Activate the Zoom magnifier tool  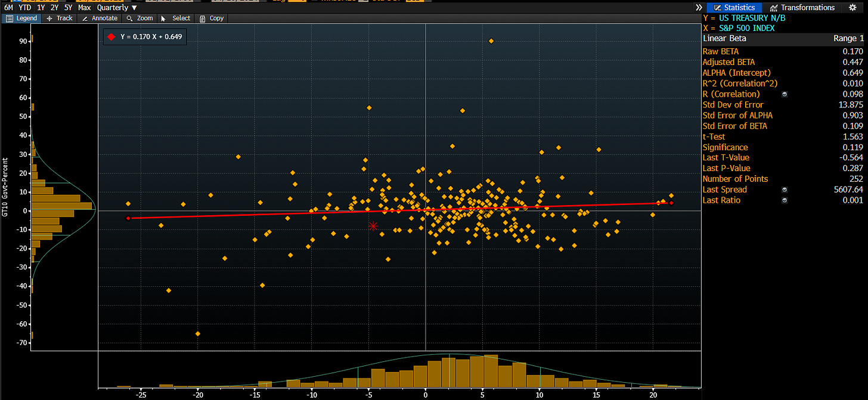(x=140, y=18)
